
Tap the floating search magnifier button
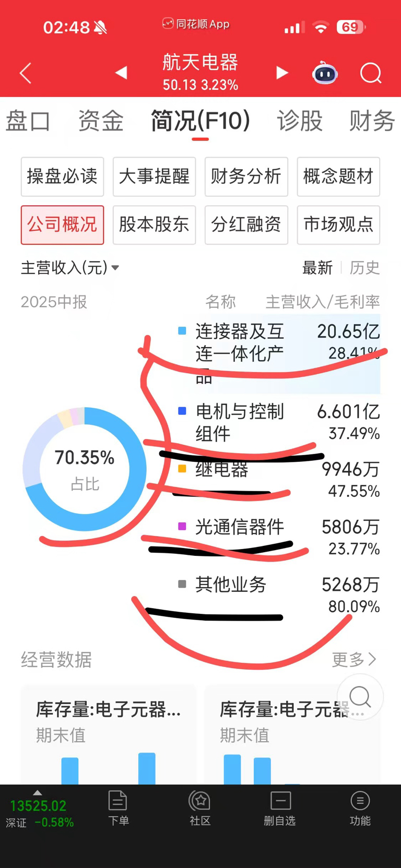360,697
